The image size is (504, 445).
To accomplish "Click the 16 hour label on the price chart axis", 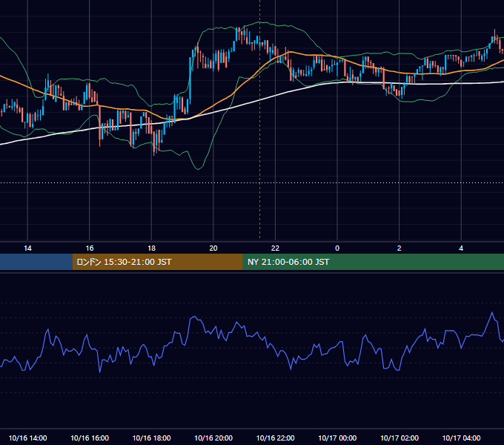I will [90, 248].
